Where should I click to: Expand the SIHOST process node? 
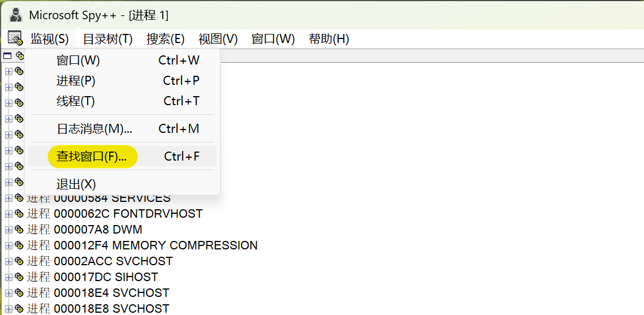click(8, 277)
